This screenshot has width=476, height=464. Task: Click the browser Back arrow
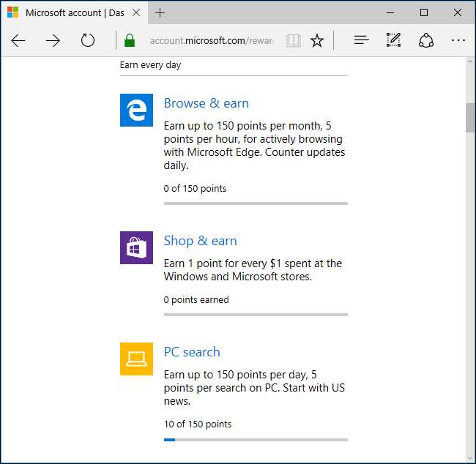pos(18,41)
